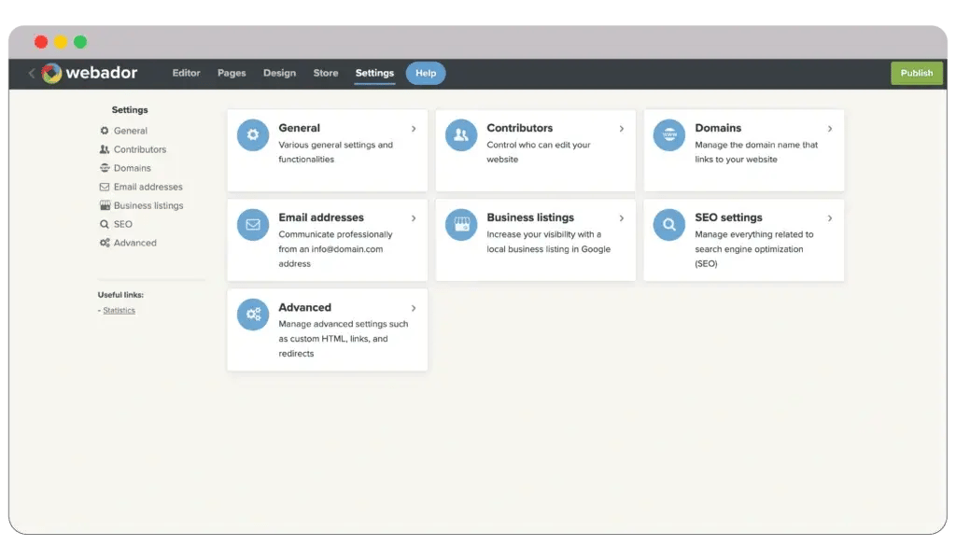Viewport: 956px width, 560px height.
Task: Click the Webador logo icon
Action: (x=51, y=73)
